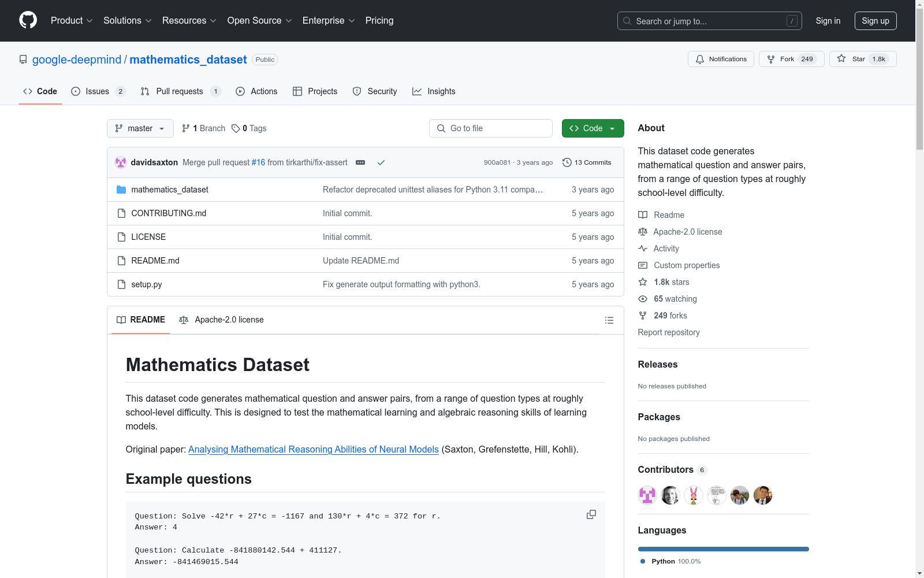
Task: Click the eye icon beside 65 watching
Action: point(643,299)
